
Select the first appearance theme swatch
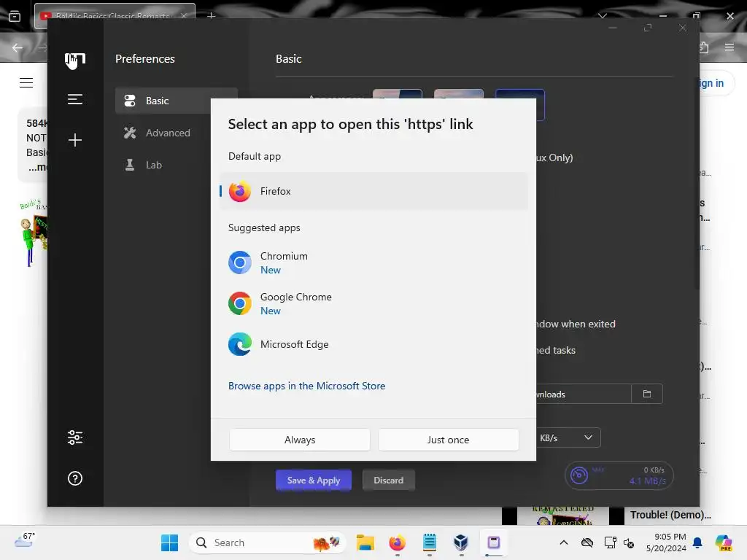pyautogui.click(x=398, y=94)
